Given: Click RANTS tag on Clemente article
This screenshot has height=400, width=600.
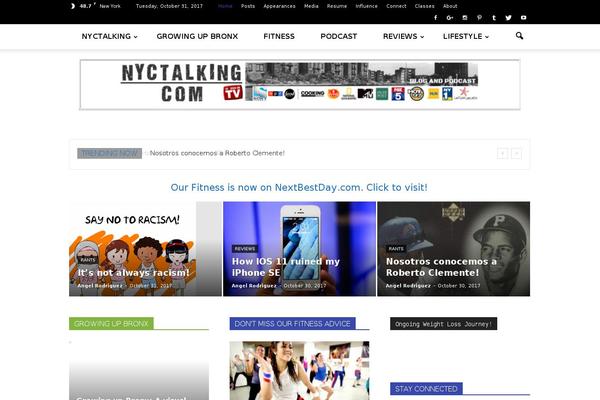Looking at the screenshot, I should point(396,249).
